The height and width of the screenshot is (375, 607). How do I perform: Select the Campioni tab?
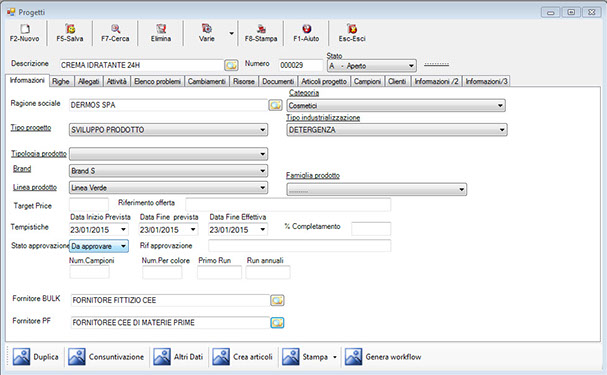pyautogui.click(x=367, y=81)
